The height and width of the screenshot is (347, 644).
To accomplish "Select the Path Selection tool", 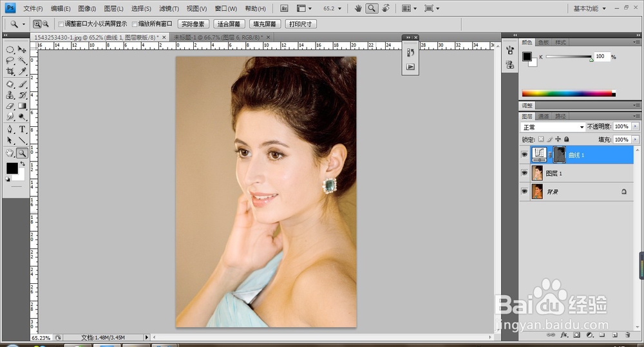I will pos(10,140).
